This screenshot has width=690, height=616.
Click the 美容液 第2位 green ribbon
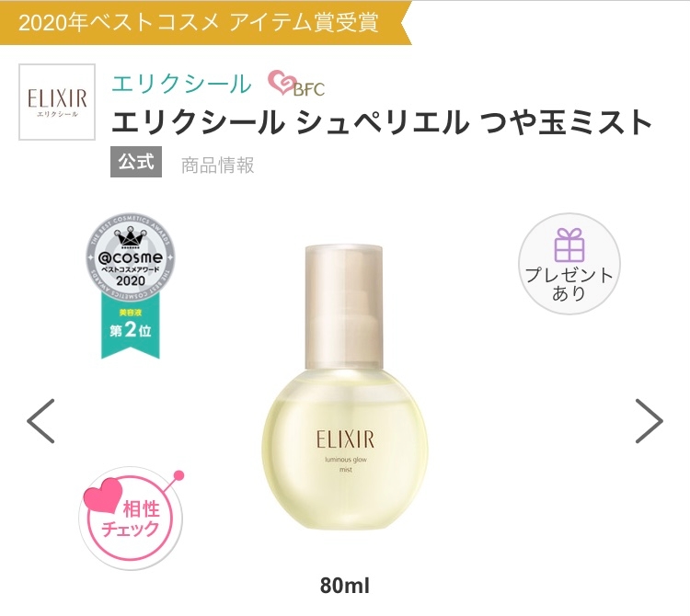click(x=131, y=325)
